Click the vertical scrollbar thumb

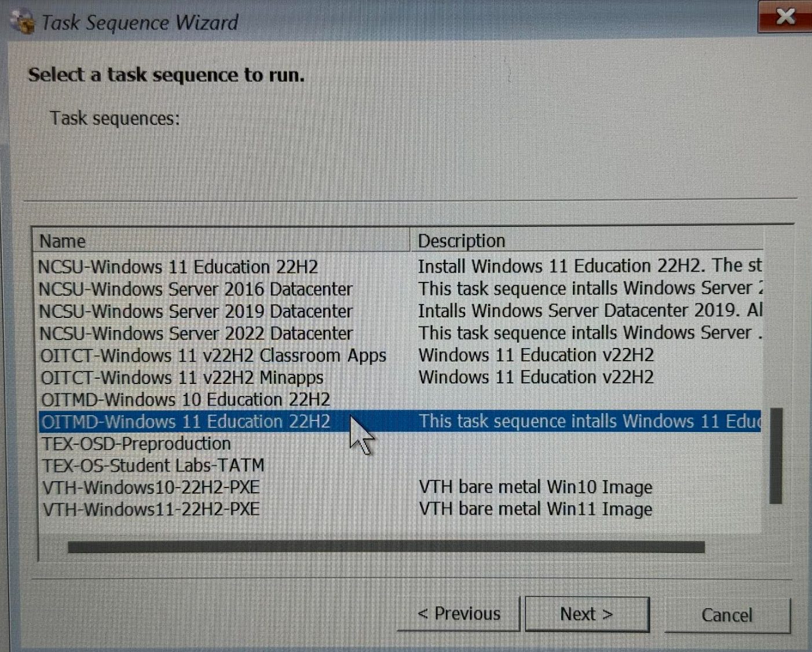(776, 456)
